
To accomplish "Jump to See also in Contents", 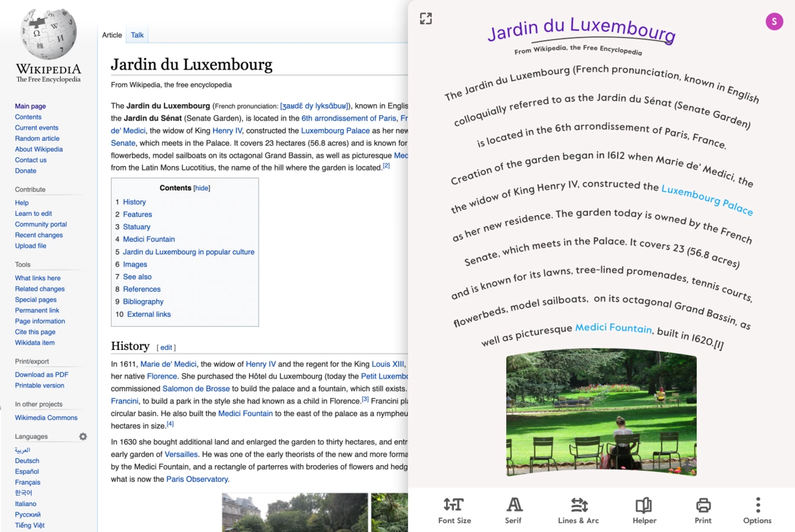I will (x=137, y=277).
